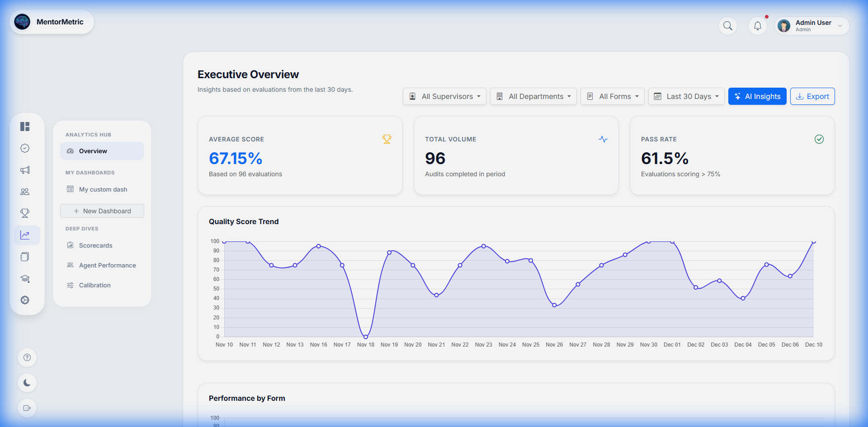Open the Users section via people icon

[25, 192]
